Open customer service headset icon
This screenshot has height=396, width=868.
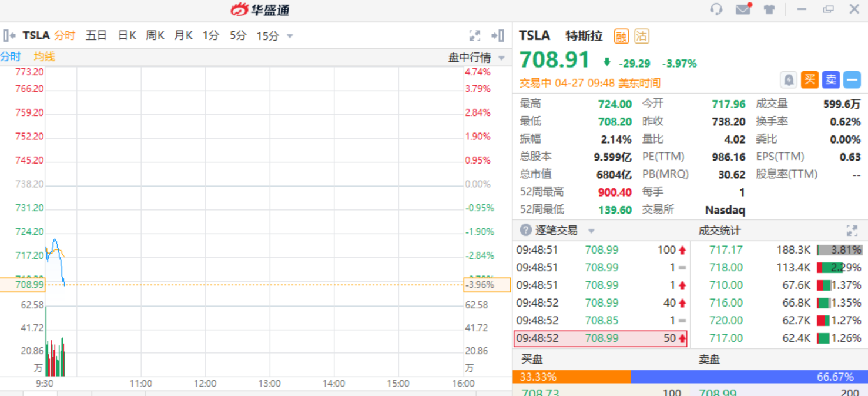(716, 9)
